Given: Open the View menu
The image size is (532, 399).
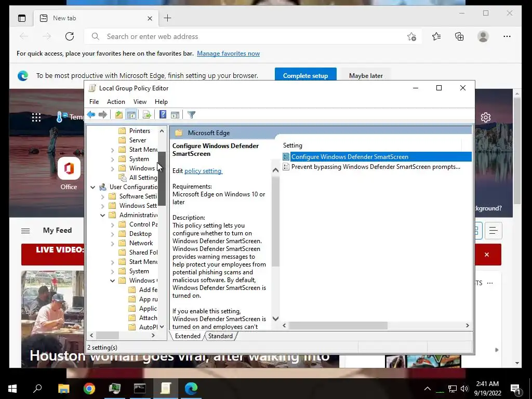Looking at the screenshot, I should tap(140, 102).
